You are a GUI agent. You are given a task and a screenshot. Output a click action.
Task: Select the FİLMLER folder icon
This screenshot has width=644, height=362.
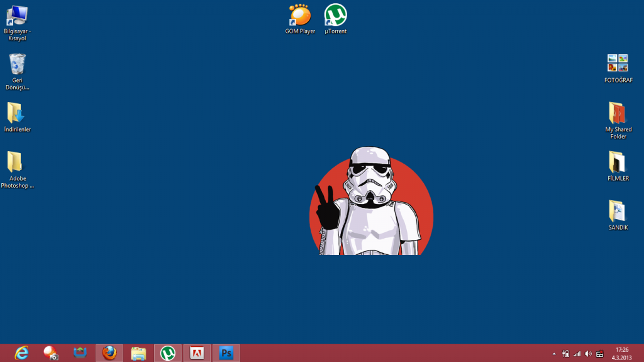point(618,166)
